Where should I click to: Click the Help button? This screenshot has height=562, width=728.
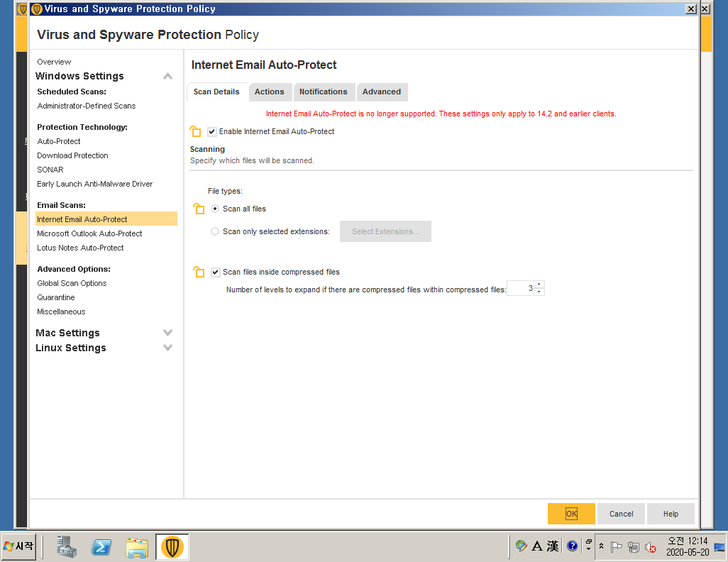point(671,514)
